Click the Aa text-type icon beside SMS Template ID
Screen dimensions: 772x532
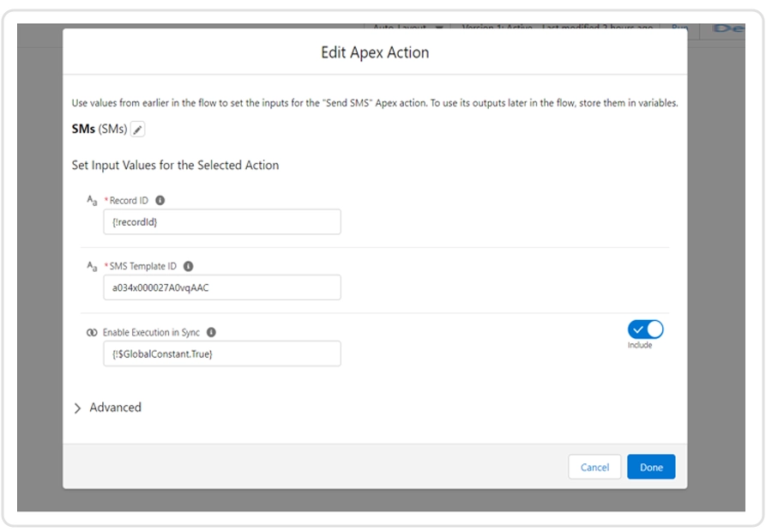tap(92, 266)
